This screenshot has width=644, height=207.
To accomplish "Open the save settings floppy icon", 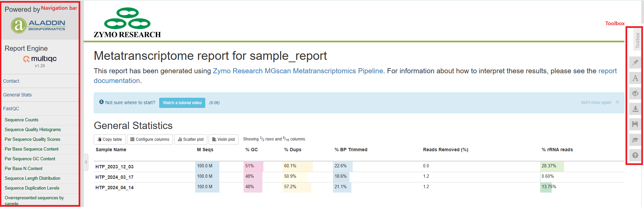I will coord(635,124).
